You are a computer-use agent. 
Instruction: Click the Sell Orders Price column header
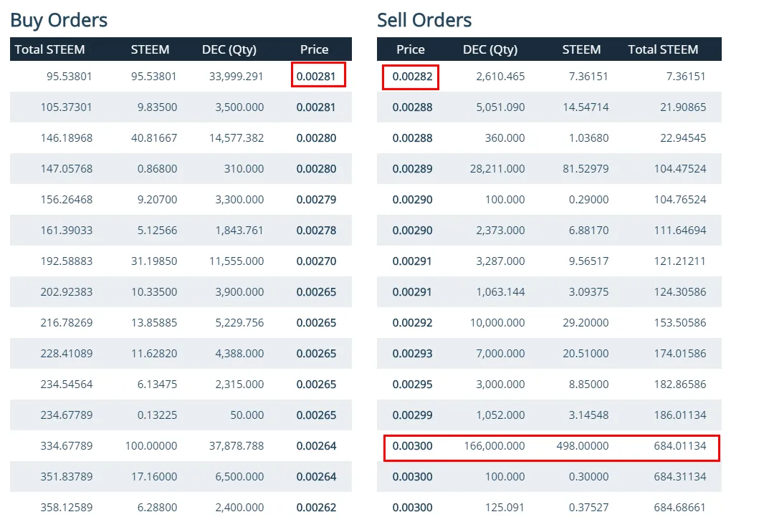411,49
